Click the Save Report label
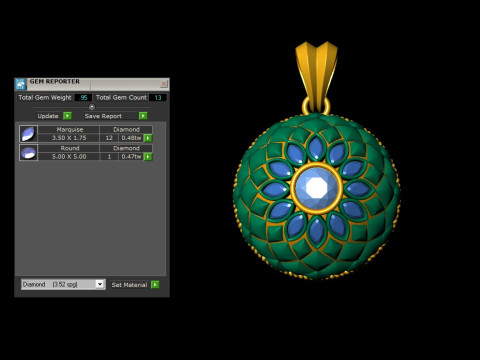The width and height of the screenshot is (480, 360). click(103, 116)
